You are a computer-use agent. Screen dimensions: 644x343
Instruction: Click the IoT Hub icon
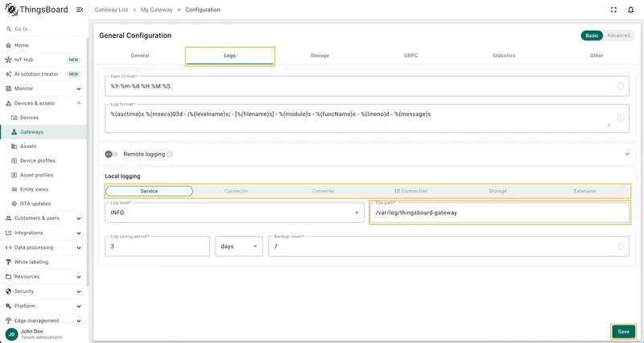[9, 60]
